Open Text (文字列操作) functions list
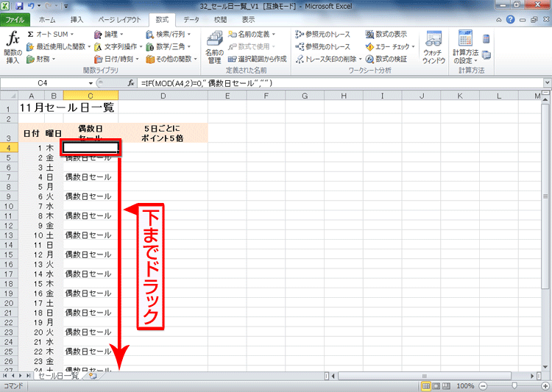Image resolution: width=552 pixels, height=392 pixels. pyautogui.click(x=118, y=46)
